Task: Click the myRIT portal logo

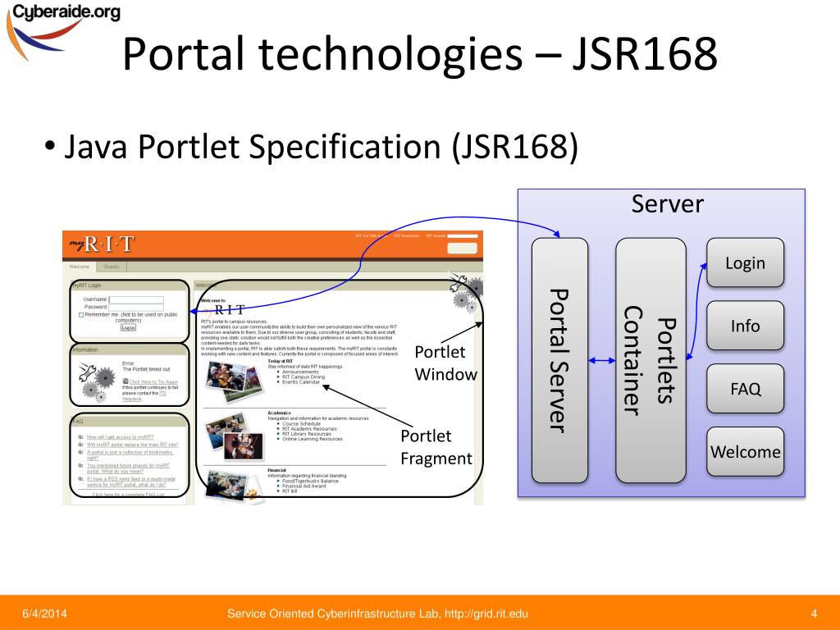Action: (102, 244)
